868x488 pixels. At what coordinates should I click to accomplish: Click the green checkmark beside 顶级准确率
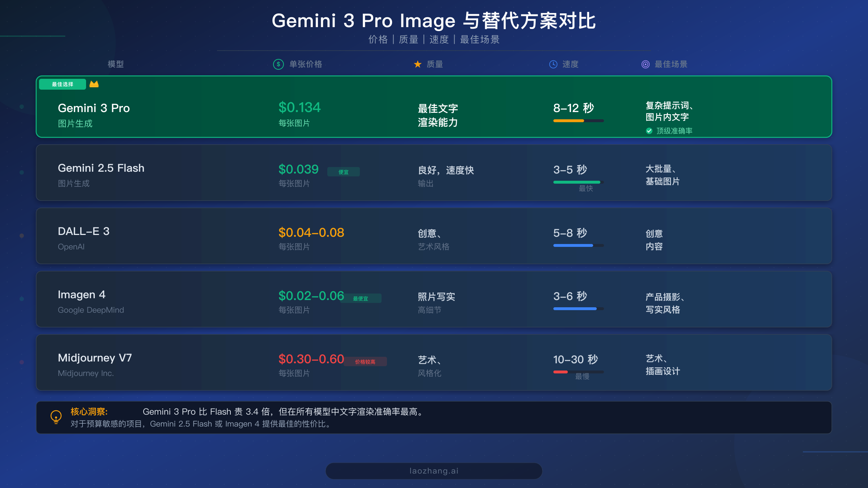pyautogui.click(x=648, y=131)
